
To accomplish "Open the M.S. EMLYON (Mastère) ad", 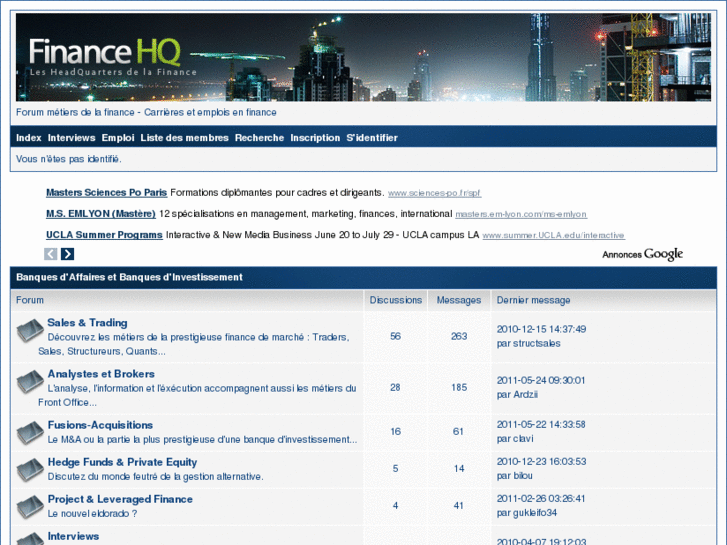I will 101,214.
